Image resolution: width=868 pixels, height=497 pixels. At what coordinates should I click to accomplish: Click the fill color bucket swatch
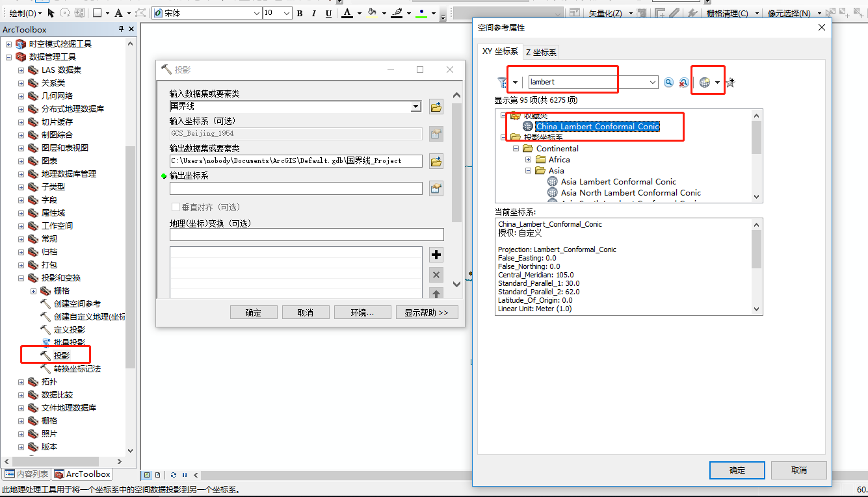click(372, 14)
